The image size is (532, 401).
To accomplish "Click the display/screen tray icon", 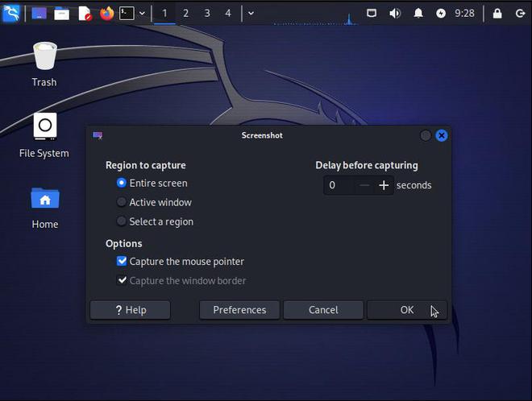I will [372, 14].
